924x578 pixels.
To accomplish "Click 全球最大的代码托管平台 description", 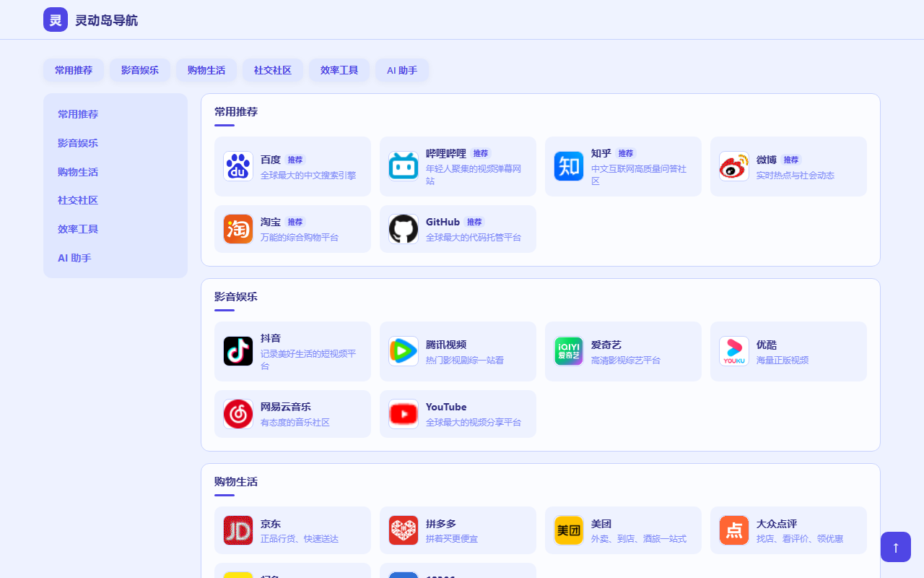I will point(474,237).
